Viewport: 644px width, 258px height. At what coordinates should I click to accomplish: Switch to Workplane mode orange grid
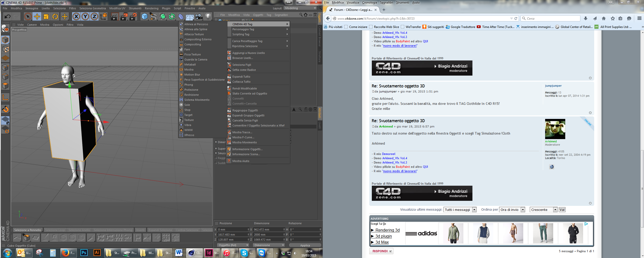pyautogui.click(x=5, y=58)
